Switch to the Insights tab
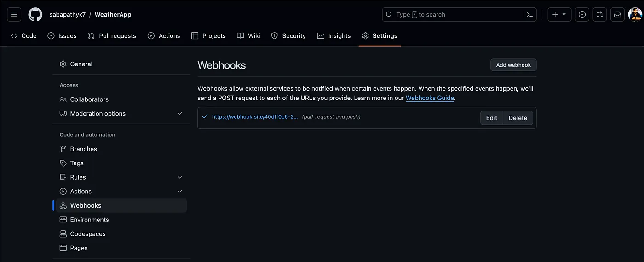 click(334, 35)
